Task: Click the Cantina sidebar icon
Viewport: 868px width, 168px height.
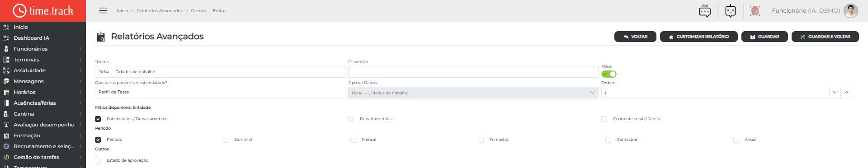Action: pyautogui.click(x=6, y=114)
